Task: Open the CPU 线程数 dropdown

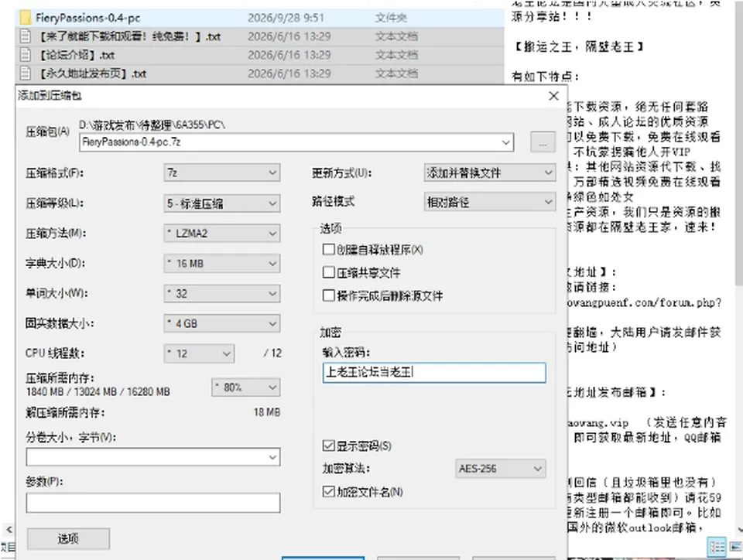Action: point(199,353)
